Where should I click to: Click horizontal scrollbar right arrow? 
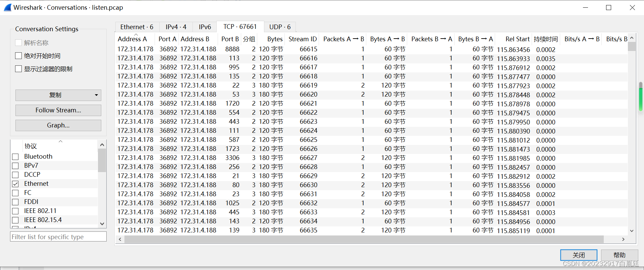point(624,239)
